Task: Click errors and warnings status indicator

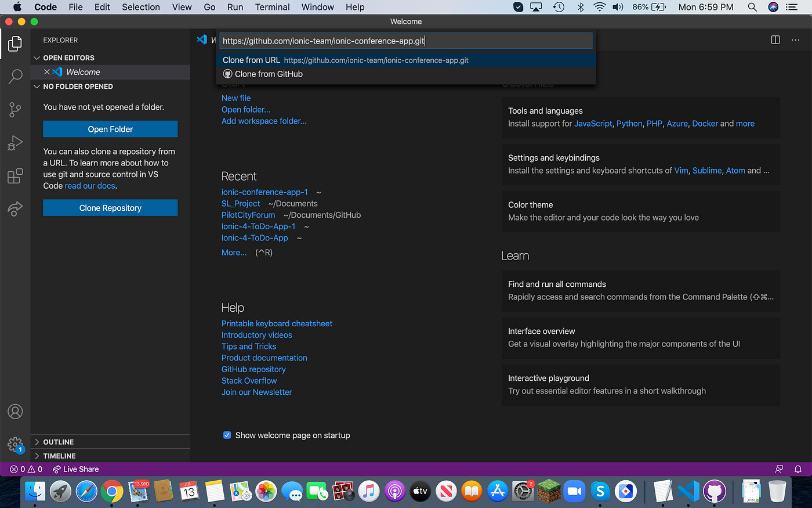Action: pyautogui.click(x=26, y=469)
